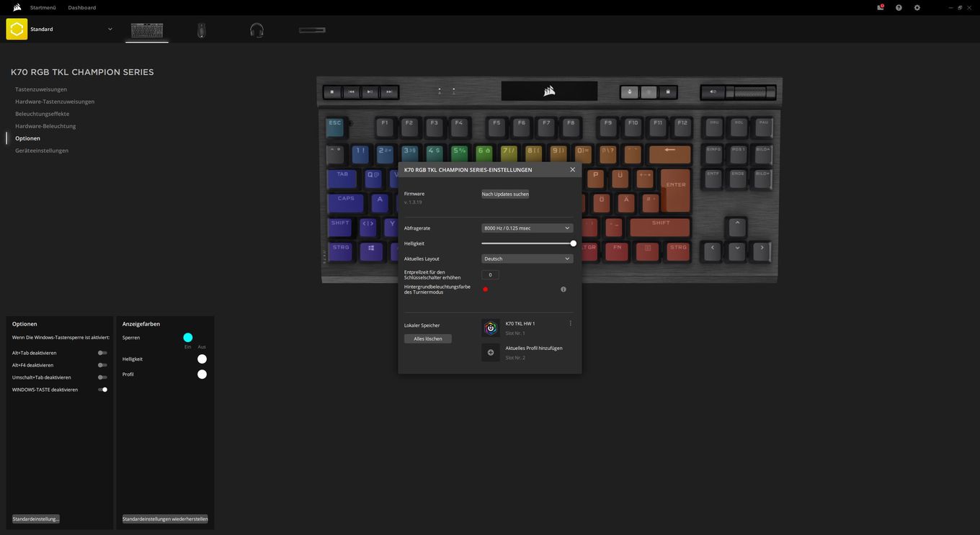This screenshot has width=980, height=535.
Task: Select the Aus state label under Sperren
Action: (x=202, y=347)
